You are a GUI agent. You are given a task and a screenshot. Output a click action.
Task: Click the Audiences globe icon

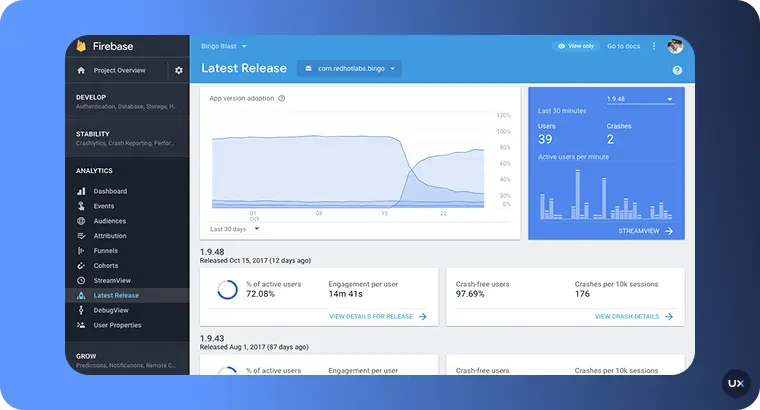coord(81,221)
